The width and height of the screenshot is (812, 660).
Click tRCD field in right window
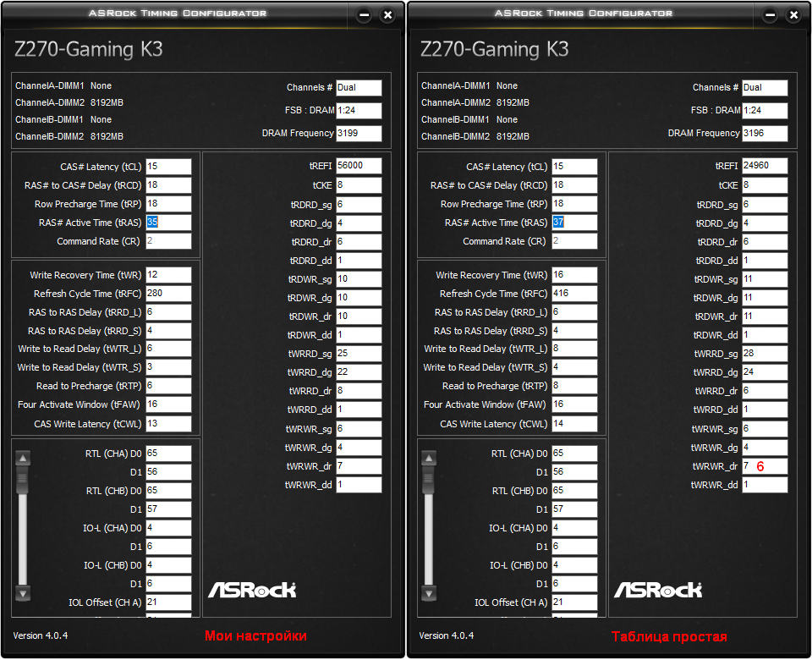[574, 185]
